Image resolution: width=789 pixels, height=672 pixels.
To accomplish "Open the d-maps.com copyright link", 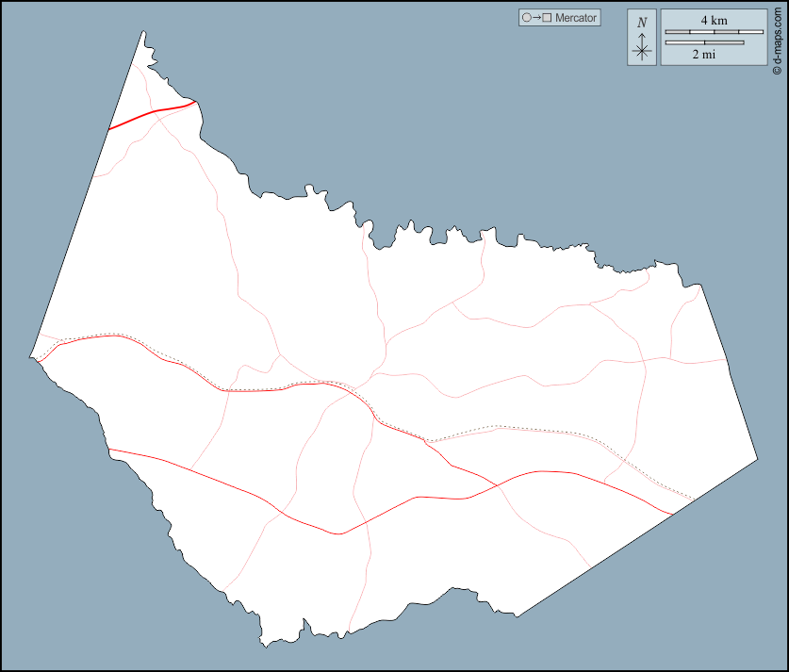I will point(777,38).
